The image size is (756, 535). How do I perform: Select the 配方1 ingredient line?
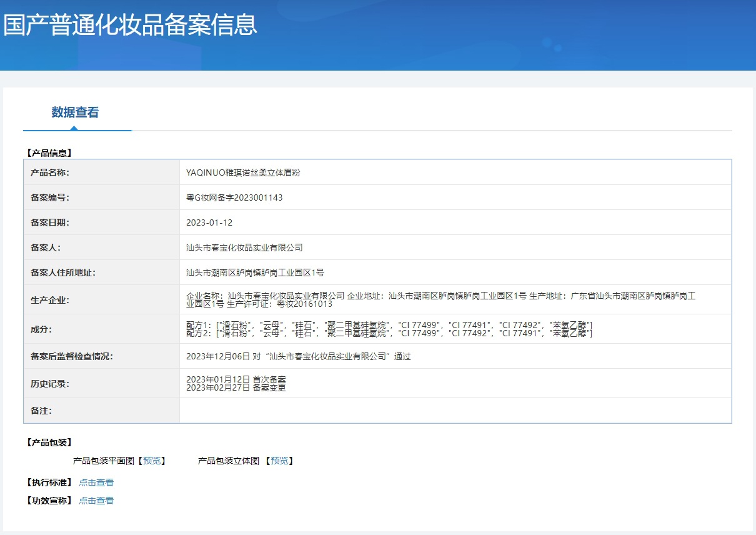[x=389, y=325]
